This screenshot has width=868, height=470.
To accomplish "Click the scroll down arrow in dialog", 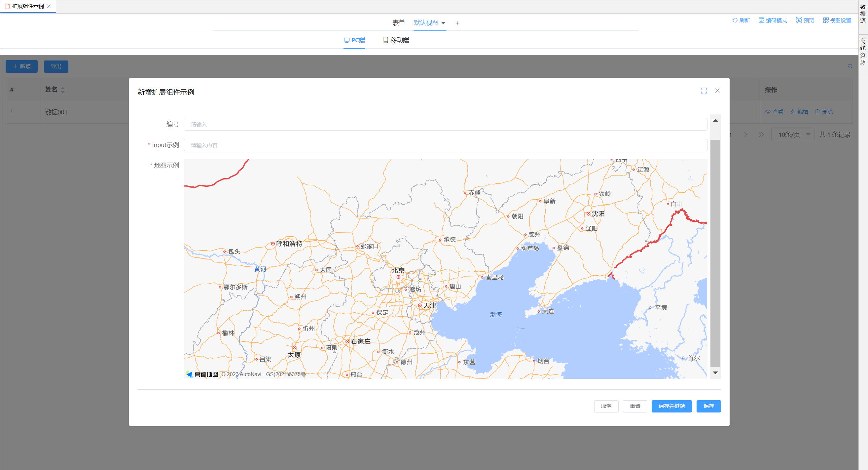I will pyautogui.click(x=715, y=373).
